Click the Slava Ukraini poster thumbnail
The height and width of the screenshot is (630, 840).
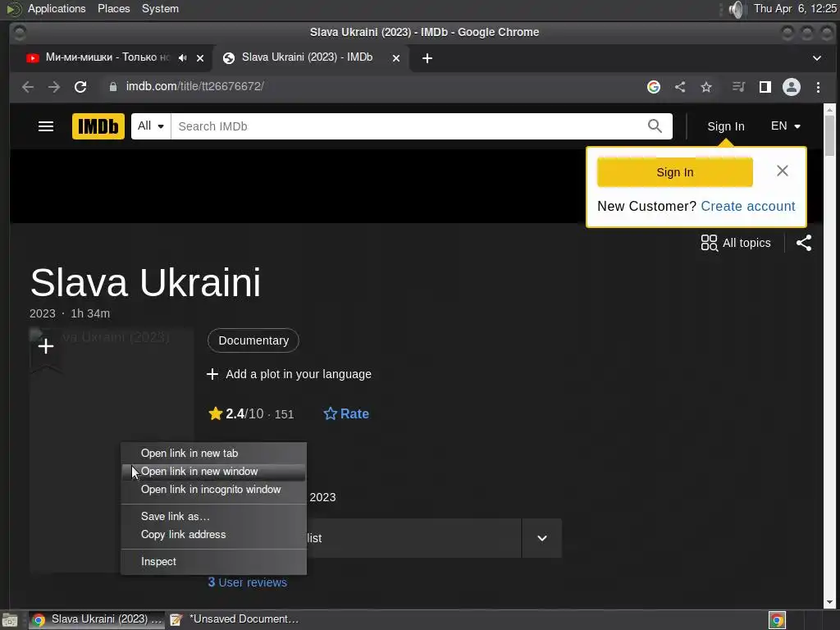click(112, 450)
